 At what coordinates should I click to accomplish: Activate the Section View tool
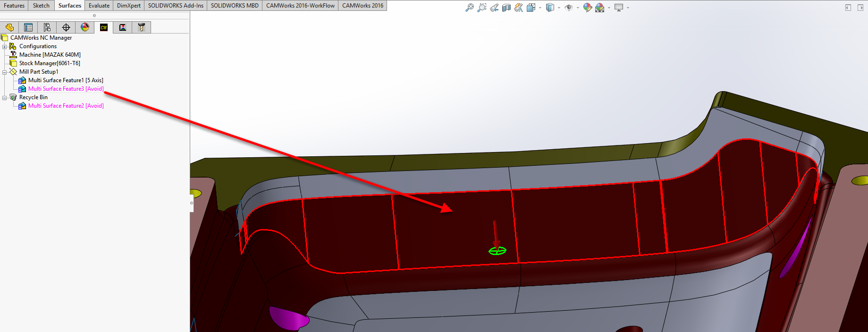click(506, 8)
